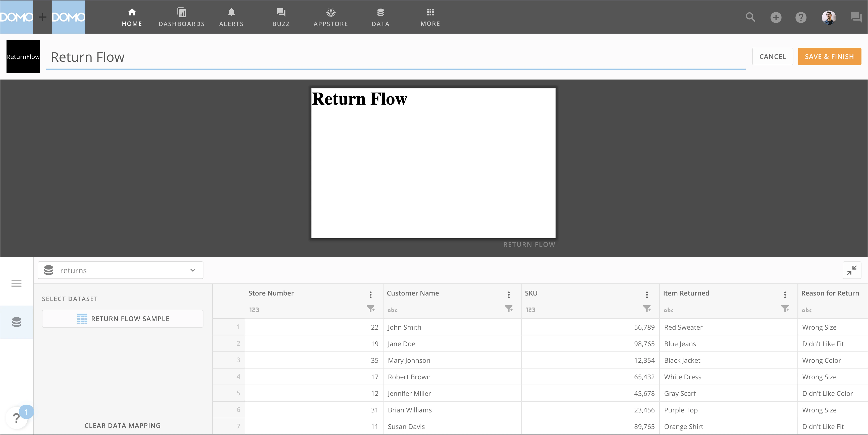Click filter icon for Customer Name column
The height and width of the screenshot is (435, 868).
point(509,309)
